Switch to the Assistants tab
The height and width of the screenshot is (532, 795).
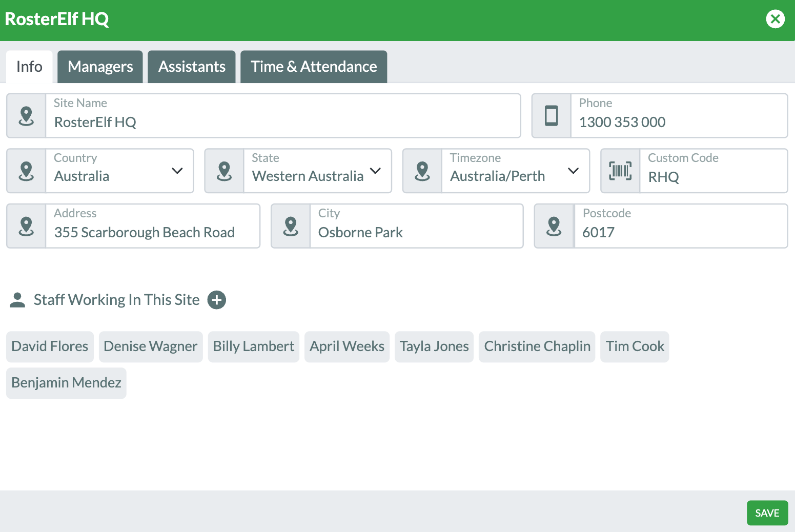tap(192, 67)
